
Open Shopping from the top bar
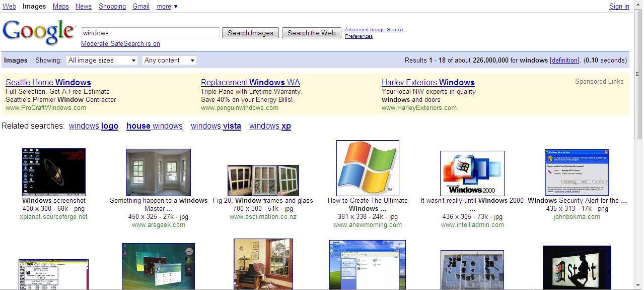click(x=112, y=6)
